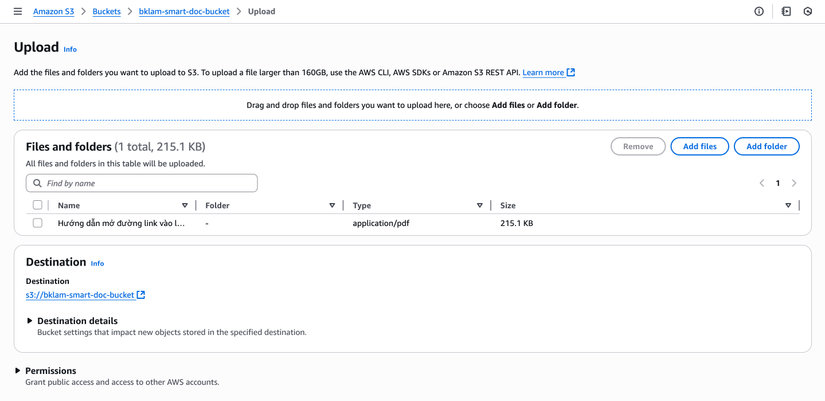
Task: Click external link icon beside destination bucket
Action: (141, 295)
